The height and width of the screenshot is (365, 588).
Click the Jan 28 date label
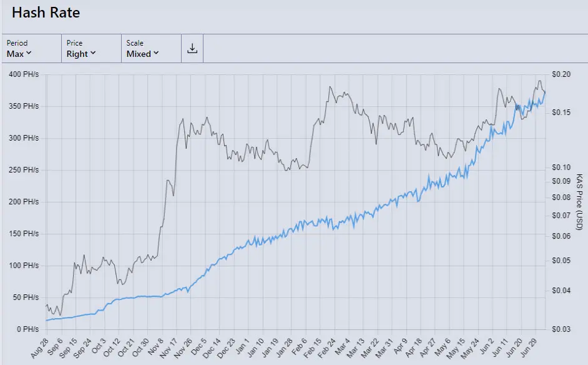tap(284, 347)
